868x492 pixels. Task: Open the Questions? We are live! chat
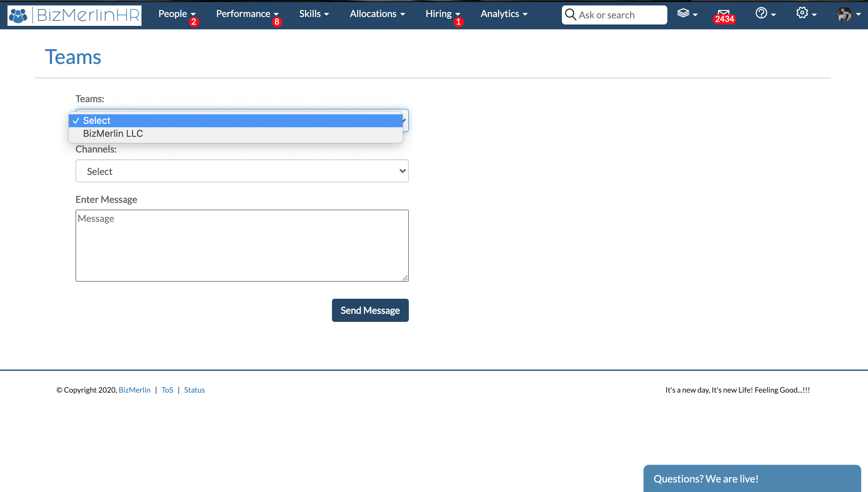click(752, 478)
